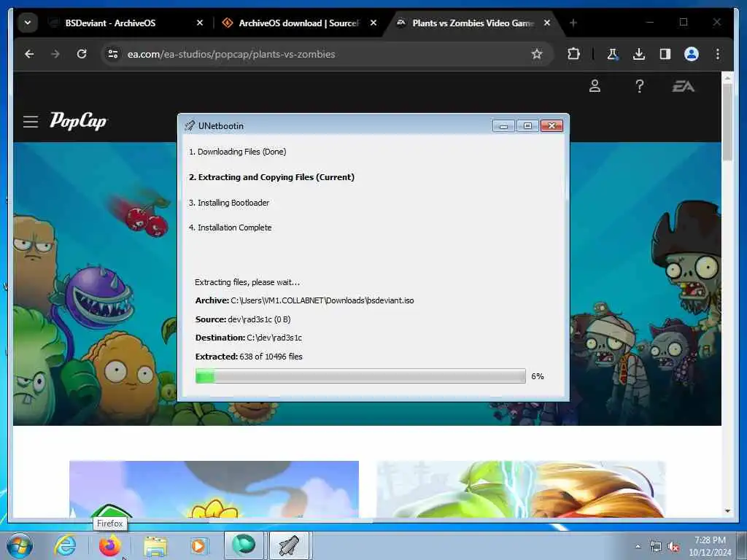Reload the Plants vs Zombies page
The image size is (747, 560).
click(x=82, y=54)
